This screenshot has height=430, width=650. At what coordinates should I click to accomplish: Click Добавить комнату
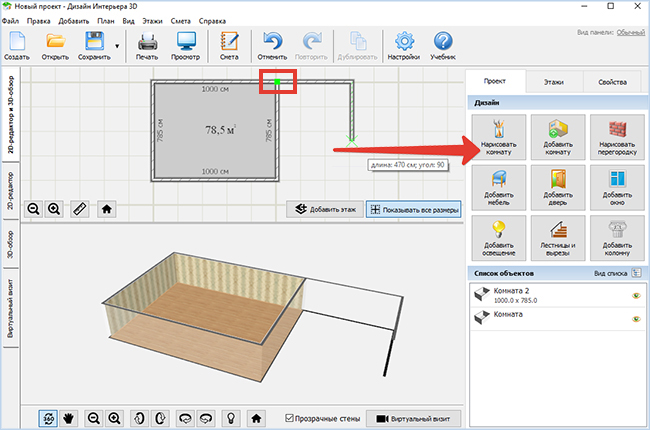point(558,137)
